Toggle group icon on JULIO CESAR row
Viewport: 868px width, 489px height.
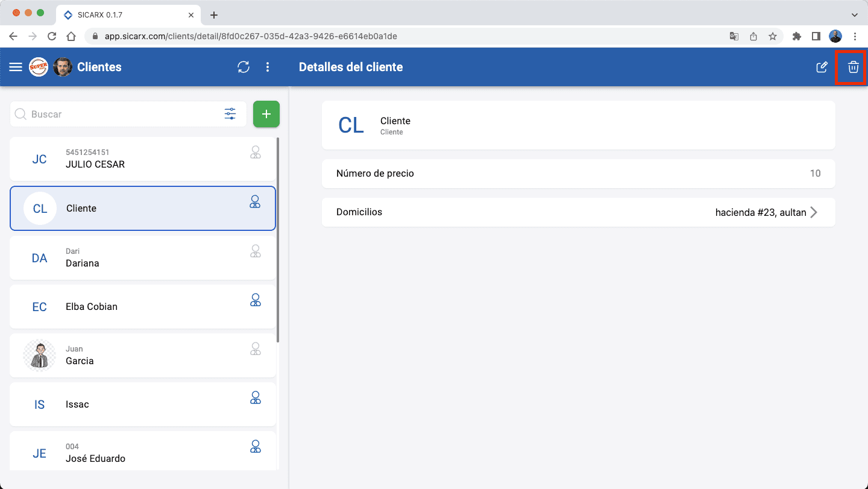255,153
